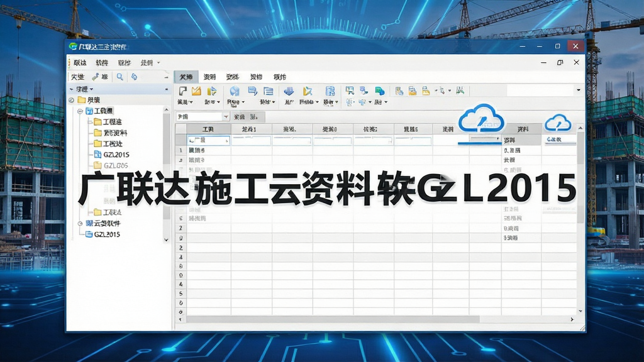Open the GZL2015 table document under the project
The width and height of the screenshot is (644, 362).
click(112, 155)
